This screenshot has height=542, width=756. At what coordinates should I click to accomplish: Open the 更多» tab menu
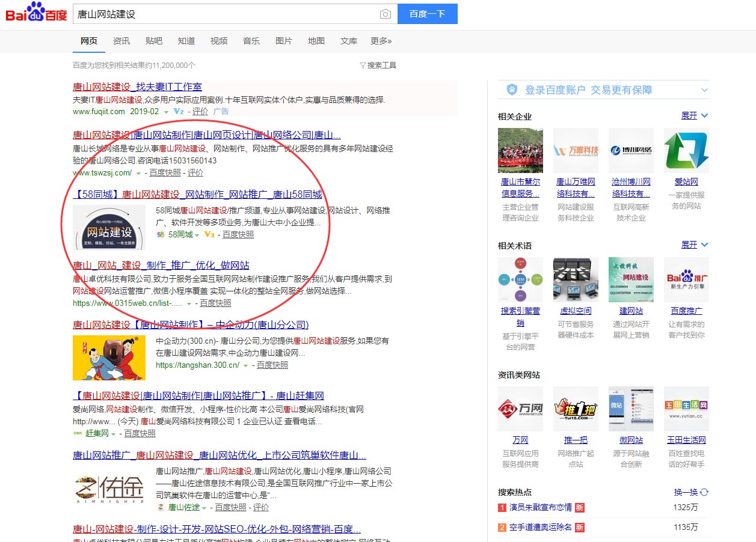[x=381, y=41]
